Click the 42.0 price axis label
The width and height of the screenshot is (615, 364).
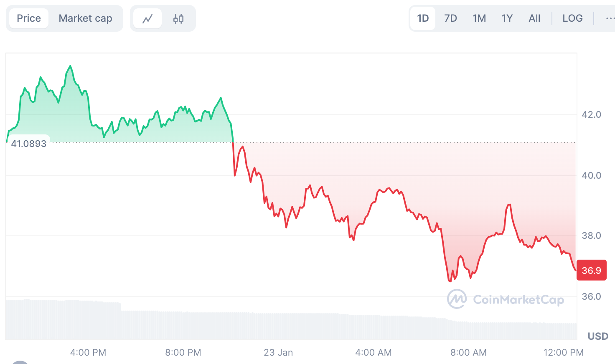pyautogui.click(x=591, y=114)
